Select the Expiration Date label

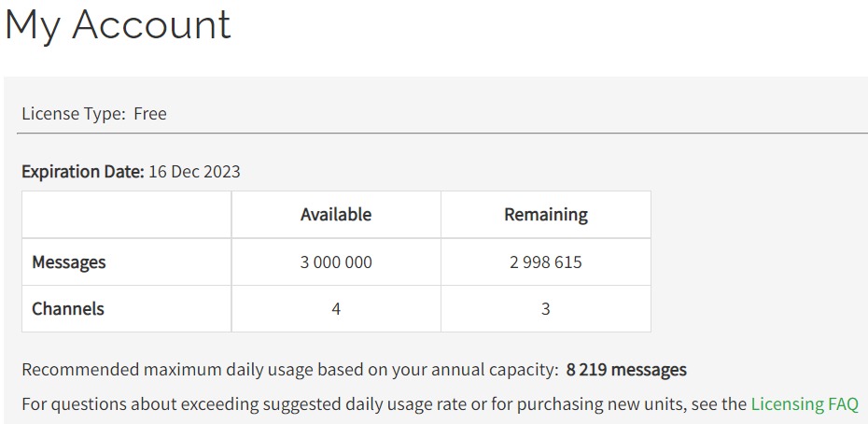point(83,172)
